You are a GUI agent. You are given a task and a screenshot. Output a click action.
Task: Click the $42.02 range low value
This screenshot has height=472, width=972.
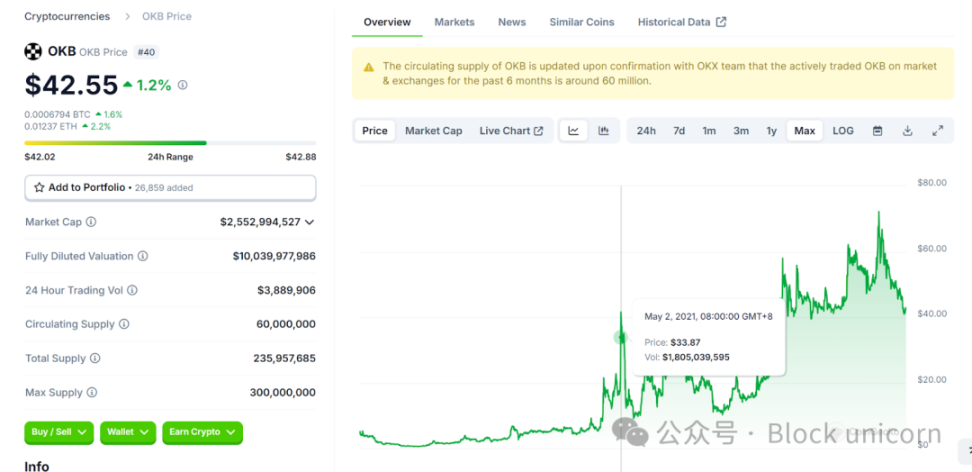click(x=40, y=157)
